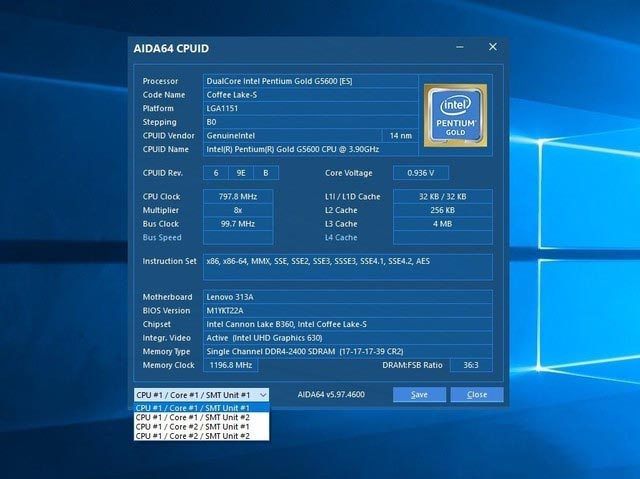Click the Processor value DualCore Intel Pentium Gold G5600
The width and height of the screenshot is (640, 479).
pyautogui.click(x=311, y=81)
